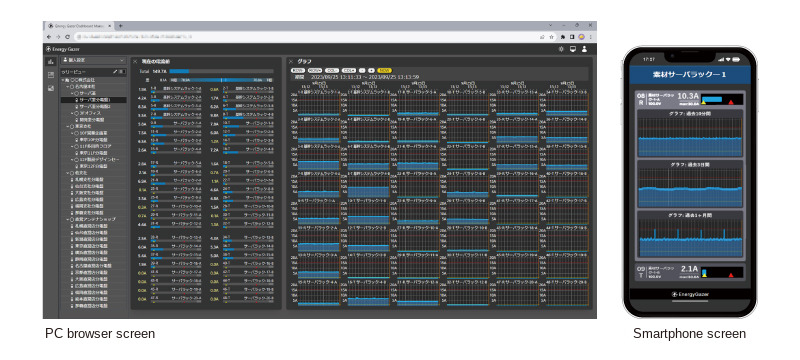Select the Energy Gazer Dashboard browser tab
This screenshot has width=800, height=360.
point(79,25)
